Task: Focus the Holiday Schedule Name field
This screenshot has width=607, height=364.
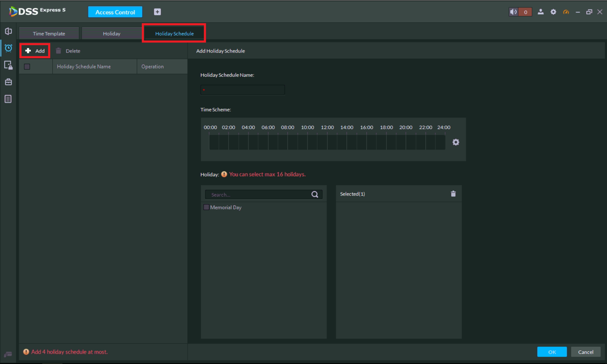Action: [243, 90]
